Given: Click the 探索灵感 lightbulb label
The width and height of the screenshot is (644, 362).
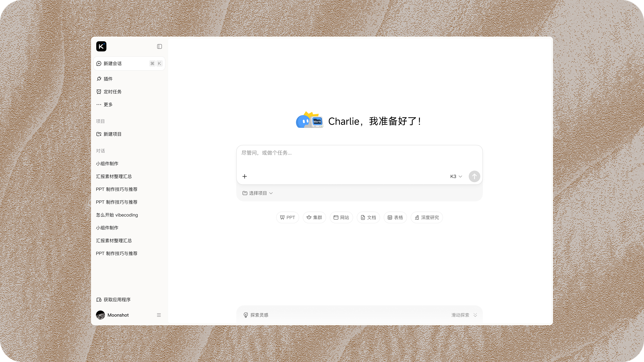Looking at the screenshot, I should tap(256, 315).
